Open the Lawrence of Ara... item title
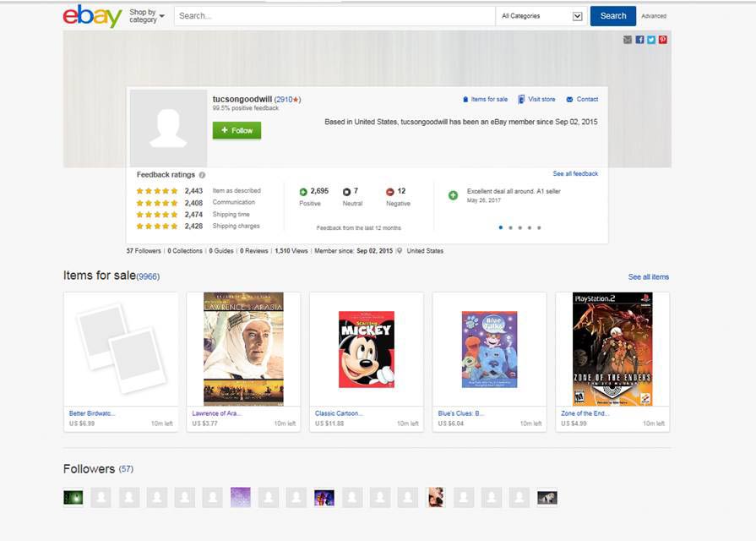Screen dimensions: 756x541 tap(216, 413)
